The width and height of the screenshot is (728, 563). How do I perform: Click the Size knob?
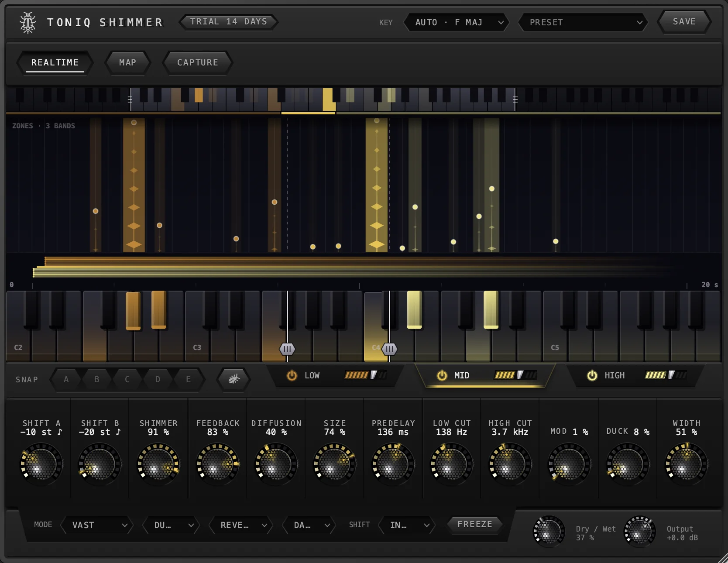coord(335,464)
